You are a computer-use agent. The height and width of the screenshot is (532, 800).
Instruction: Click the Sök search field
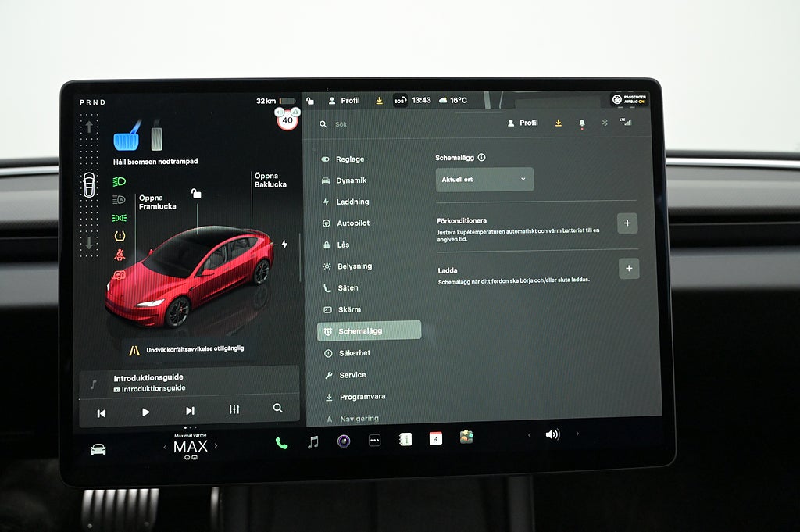pyautogui.click(x=406, y=124)
